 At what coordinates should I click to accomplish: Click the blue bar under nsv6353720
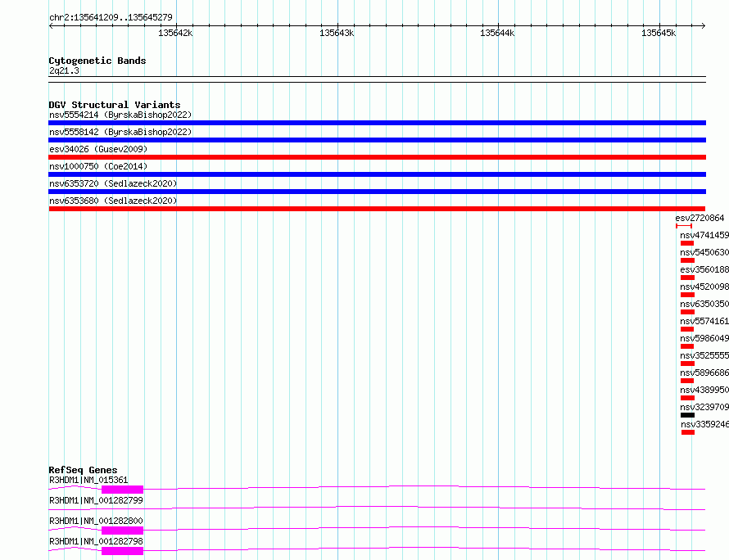coord(377,192)
